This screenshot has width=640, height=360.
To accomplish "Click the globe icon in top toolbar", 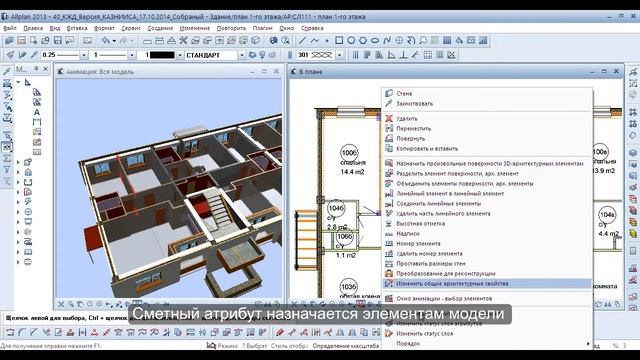I will tap(274, 40).
